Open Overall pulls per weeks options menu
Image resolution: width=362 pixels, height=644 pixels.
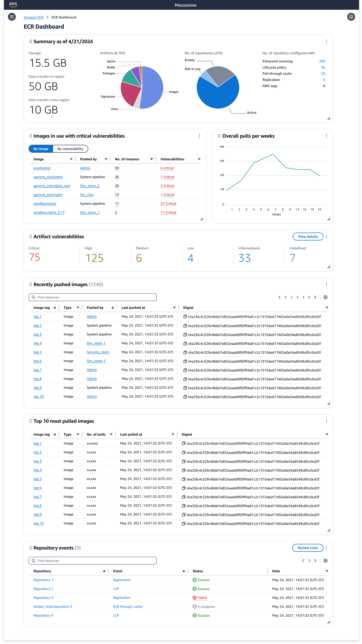point(326,136)
